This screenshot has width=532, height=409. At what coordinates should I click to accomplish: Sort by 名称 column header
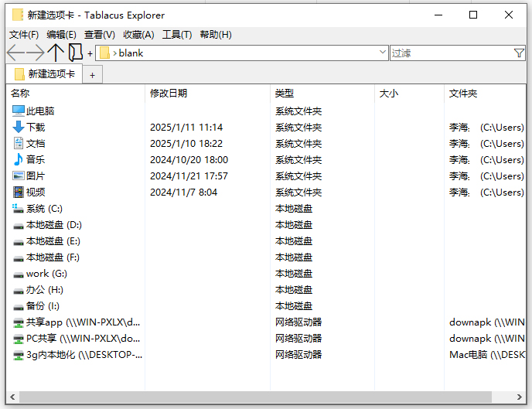76,94
